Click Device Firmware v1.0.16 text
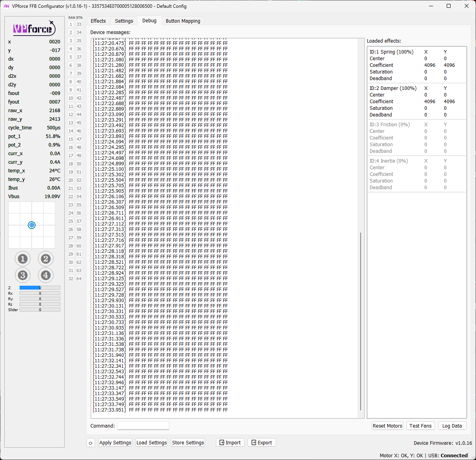Image resolution: width=476 pixels, height=460 pixels. pos(443,443)
